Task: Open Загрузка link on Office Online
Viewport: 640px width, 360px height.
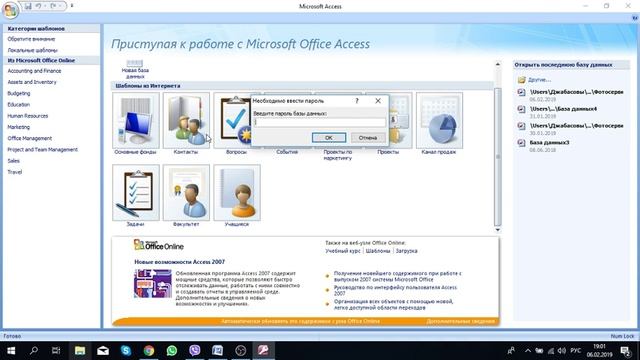Action: pyautogui.click(x=407, y=251)
